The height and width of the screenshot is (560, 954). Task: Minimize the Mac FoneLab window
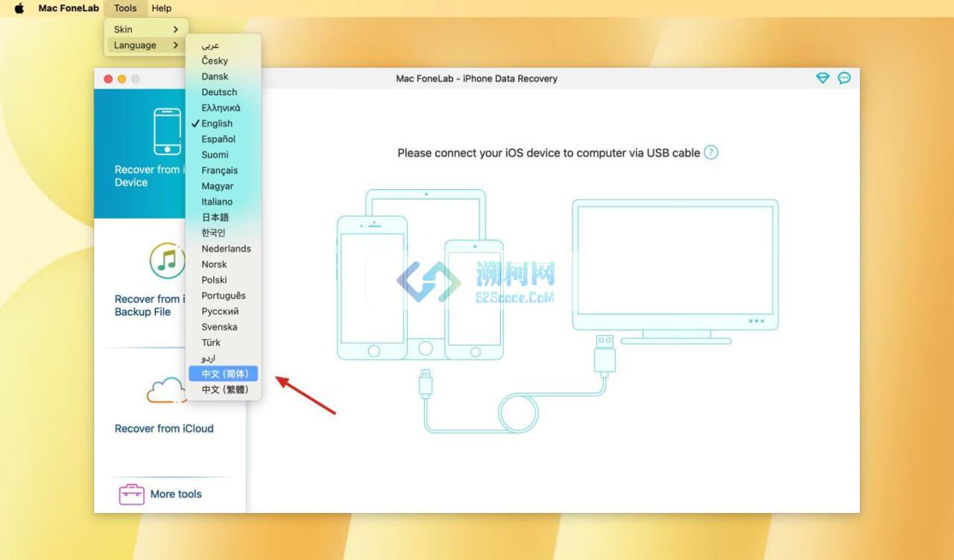[121, 79]
